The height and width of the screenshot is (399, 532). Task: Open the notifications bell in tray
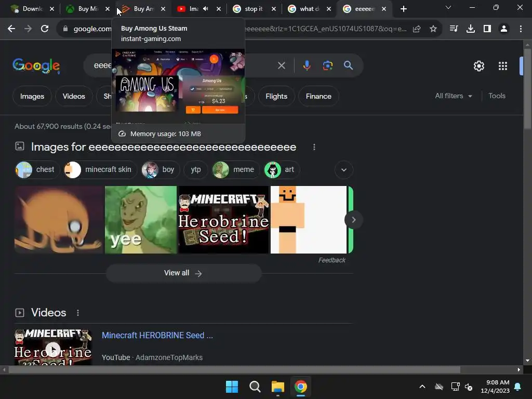pos(518,387)
